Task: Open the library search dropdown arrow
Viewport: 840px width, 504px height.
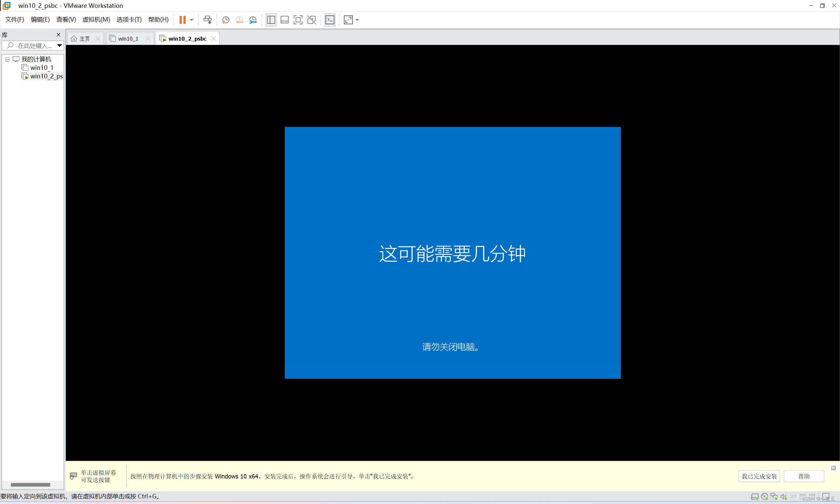Action: point(59,46)
